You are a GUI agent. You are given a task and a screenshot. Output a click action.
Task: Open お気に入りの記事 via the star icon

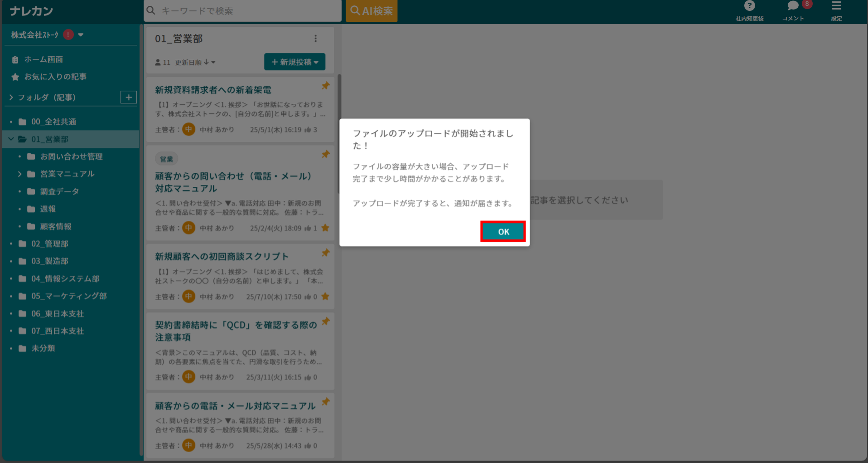(x=15, y=77)
